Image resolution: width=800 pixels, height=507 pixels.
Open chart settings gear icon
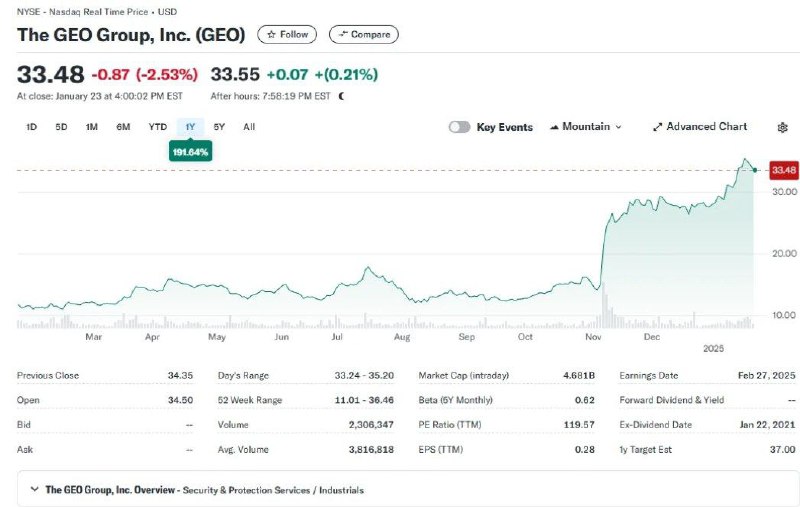(782, 128)
